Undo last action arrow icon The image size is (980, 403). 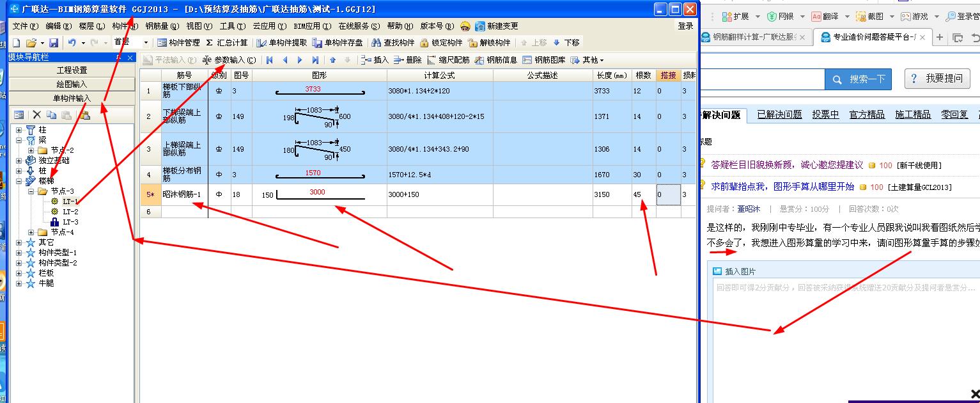(x=72, y=42)
